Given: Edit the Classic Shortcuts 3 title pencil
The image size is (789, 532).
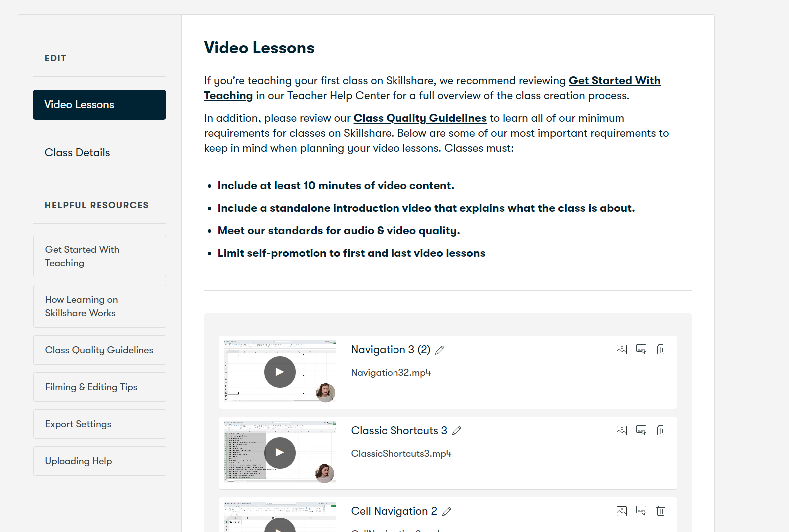Looking at the screenshot, I should coord(457,431).
